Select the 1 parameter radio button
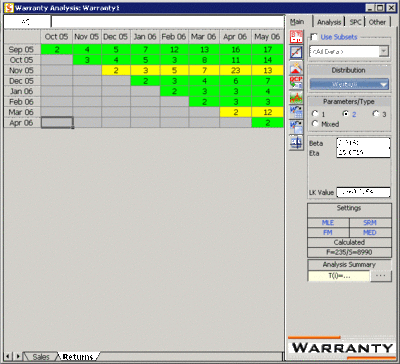 (315, 114)
